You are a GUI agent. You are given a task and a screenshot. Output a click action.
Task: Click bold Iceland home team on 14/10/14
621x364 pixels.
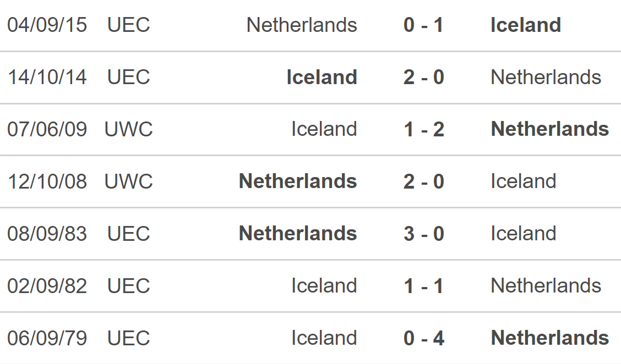[x=322, y=77]
